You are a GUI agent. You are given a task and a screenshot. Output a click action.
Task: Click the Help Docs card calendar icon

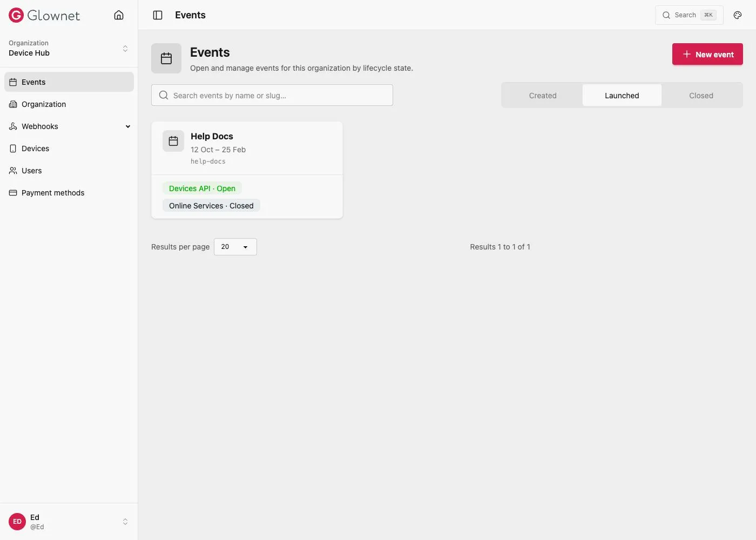point(173,141)
